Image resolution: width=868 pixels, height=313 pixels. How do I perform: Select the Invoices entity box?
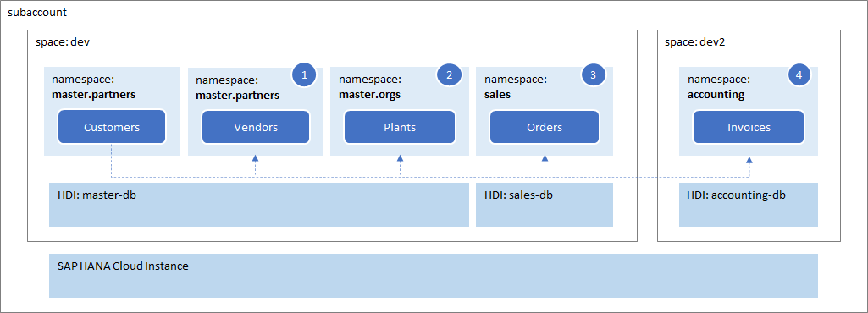pos(749,127)
